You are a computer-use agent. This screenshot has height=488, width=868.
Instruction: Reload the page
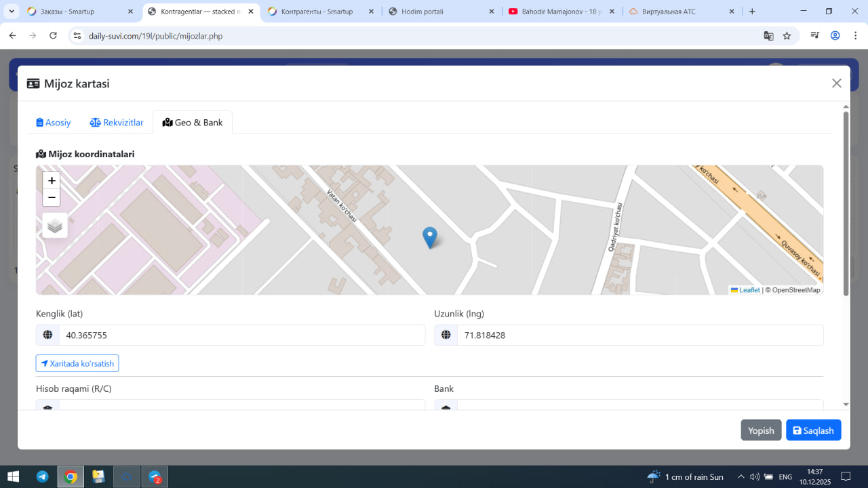(x=53, y=36)
